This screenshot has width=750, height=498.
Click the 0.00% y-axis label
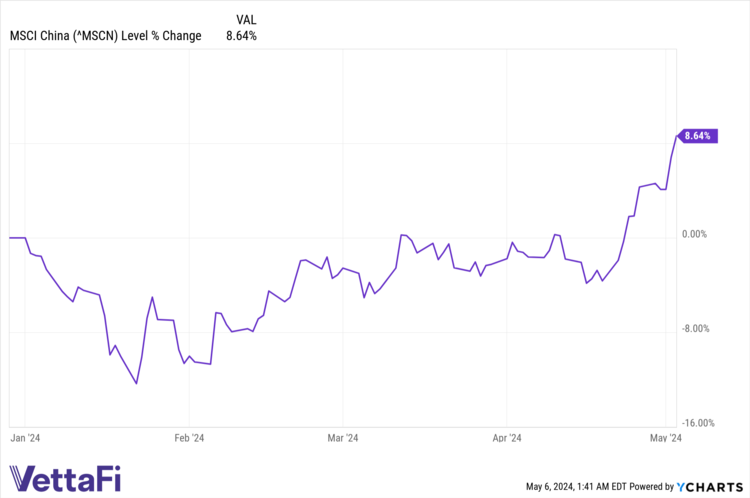click(694, 235)
